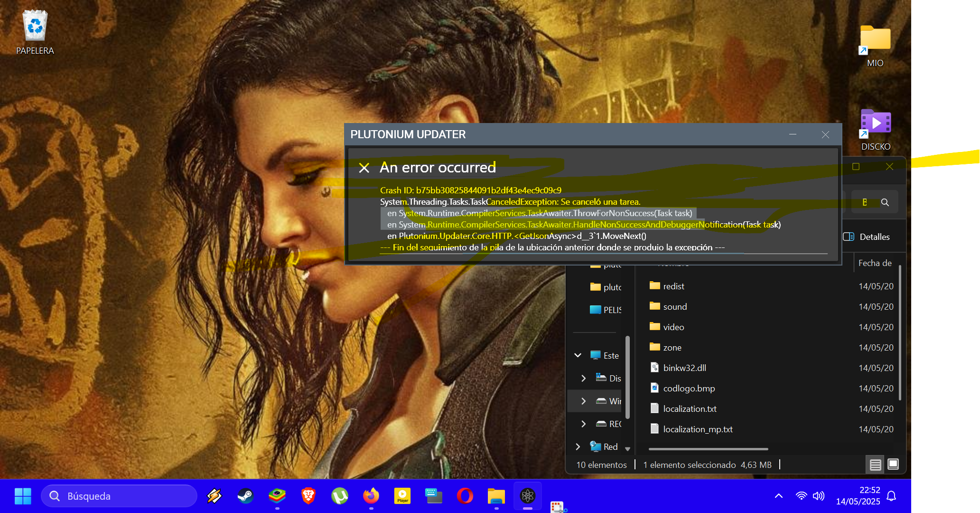Launch Opera browser from the taskbar
980x513 pixels.
(x=465, y=496)
